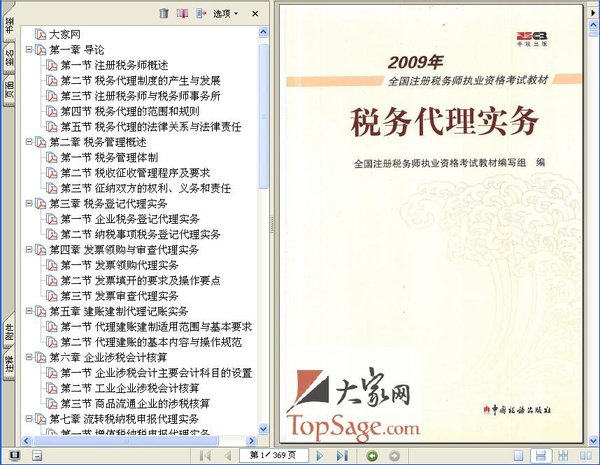Viewport: 600px width, 465px height.
Task: Go to the previous page
Action: (x=227, y=455)
